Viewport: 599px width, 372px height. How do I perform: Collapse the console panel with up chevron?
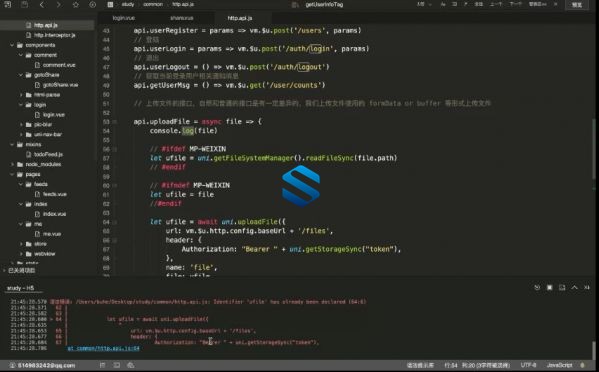(x=574, y=287)
